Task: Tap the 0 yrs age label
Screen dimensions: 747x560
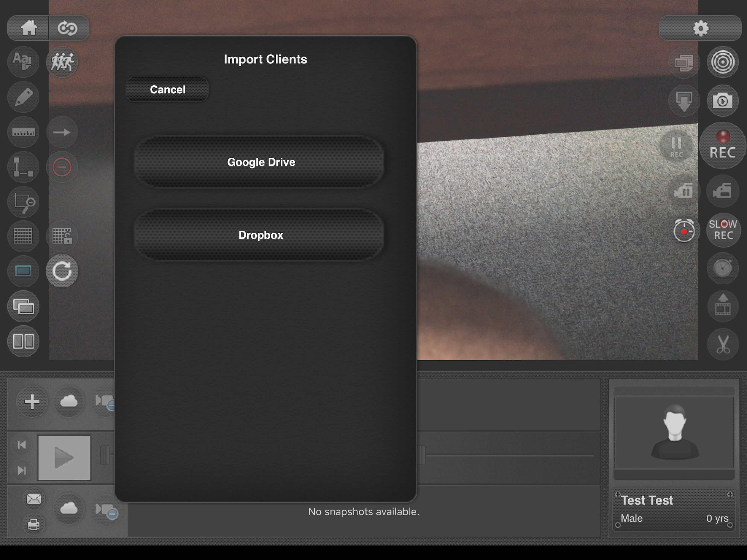Action: pyautogui.click(x=717, y=518)
